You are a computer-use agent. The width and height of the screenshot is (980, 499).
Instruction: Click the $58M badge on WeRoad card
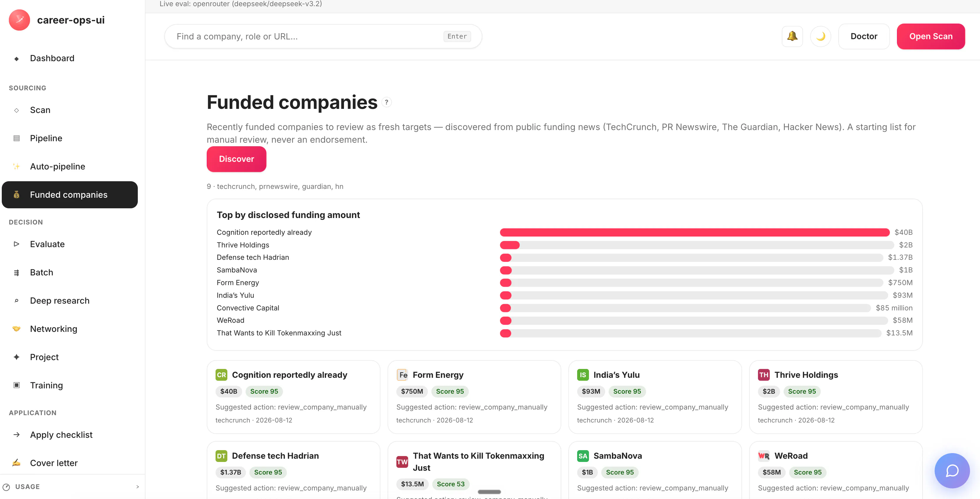pyautogui.click(x=772, y=473)
